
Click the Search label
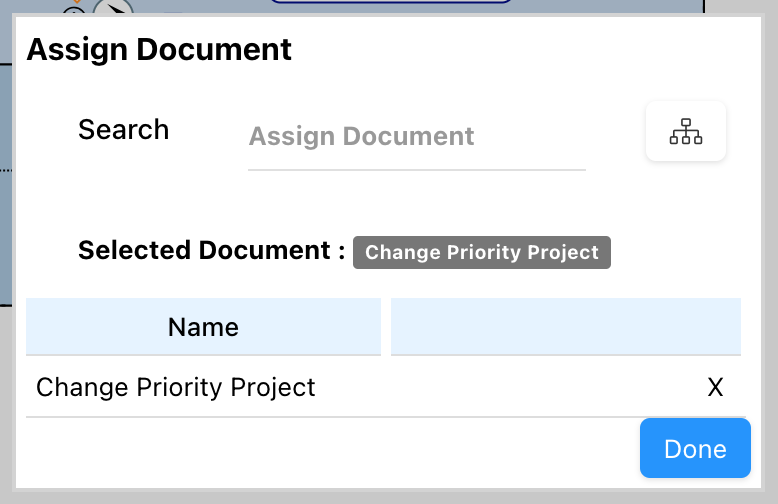pos(124,130)
